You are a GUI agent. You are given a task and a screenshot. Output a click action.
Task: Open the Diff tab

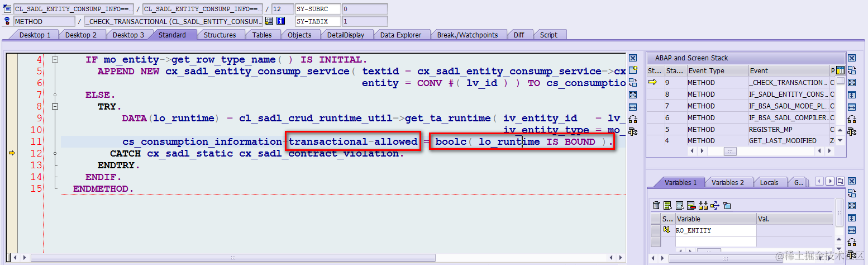pyautogui.click(x=519, y=35)
